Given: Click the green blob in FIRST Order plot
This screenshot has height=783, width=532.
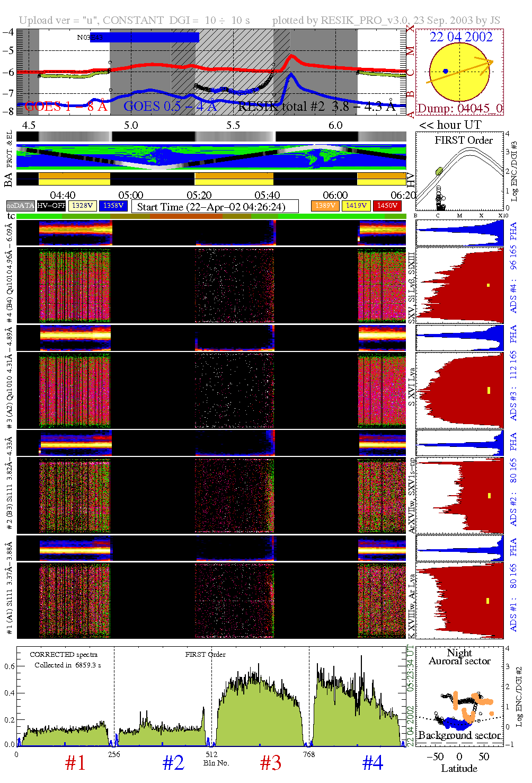Looking at the screenshot, I should (439, 171).
